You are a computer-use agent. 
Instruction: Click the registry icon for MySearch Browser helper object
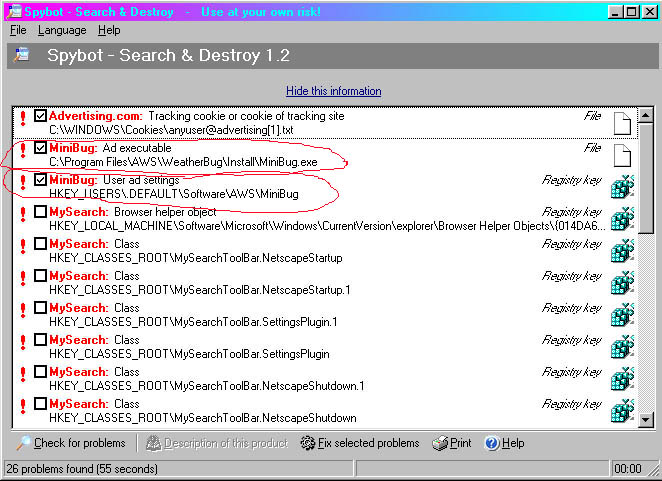pyautogui.click(x=622, y=219)
